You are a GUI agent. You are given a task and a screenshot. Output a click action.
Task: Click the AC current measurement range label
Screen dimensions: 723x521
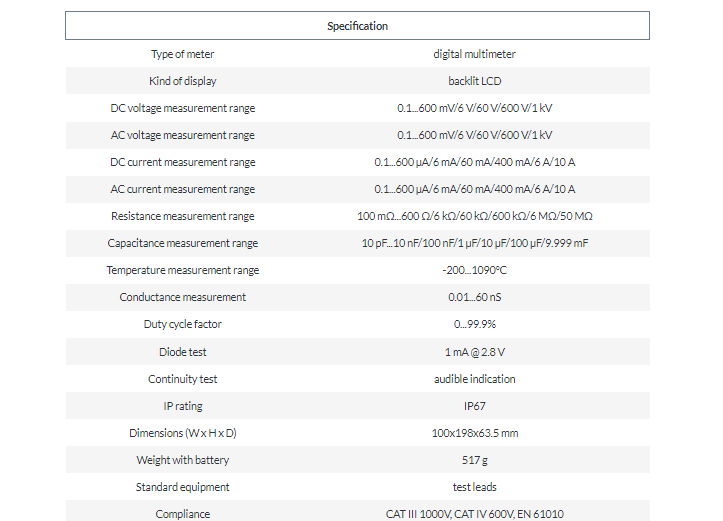tap(183, 189)
